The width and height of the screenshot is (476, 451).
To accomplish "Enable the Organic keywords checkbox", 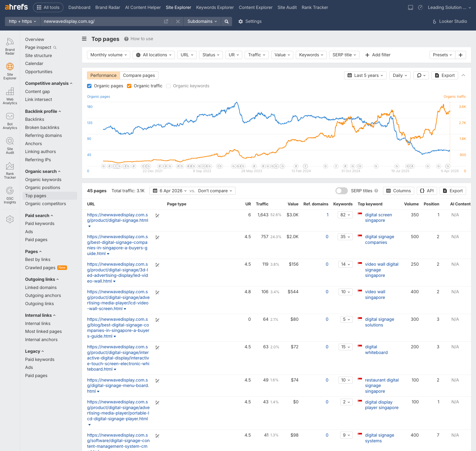I will 168,86.
